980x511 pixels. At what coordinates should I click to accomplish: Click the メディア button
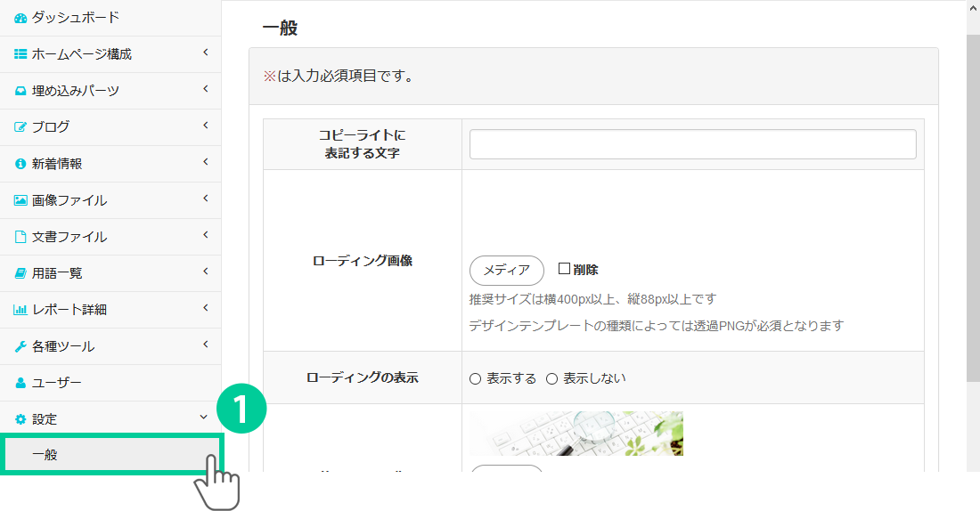click(506, 270)
